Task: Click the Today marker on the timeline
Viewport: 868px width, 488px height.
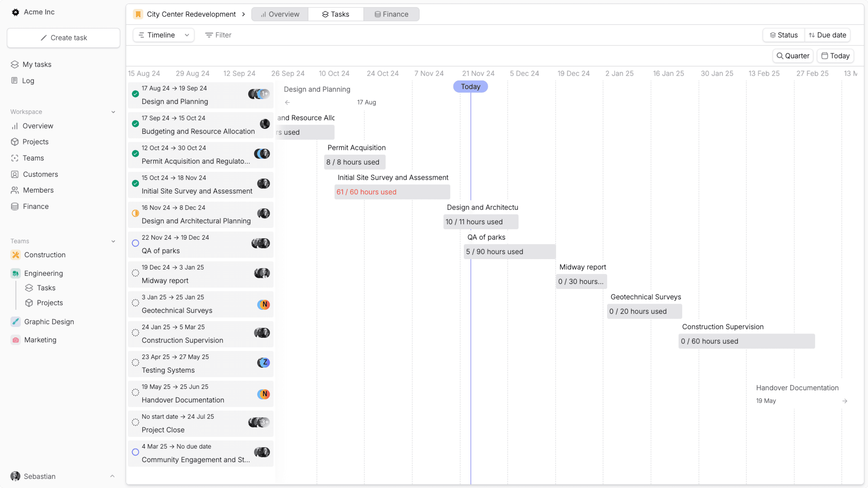Action: [470, 87]
